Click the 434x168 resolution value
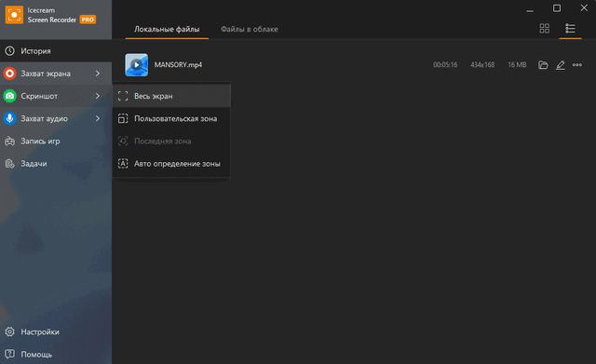The image size is (596, 364). (x=482, y=65)
